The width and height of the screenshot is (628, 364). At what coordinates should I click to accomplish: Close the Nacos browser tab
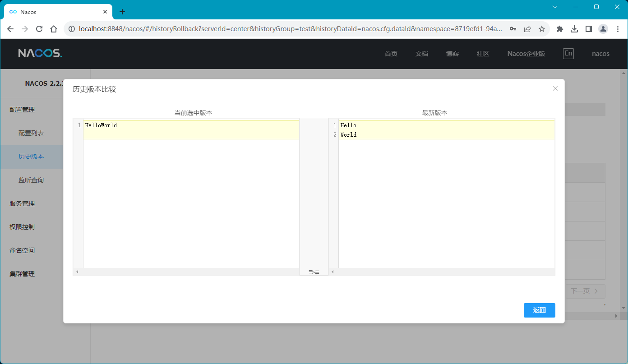point(105,12)
